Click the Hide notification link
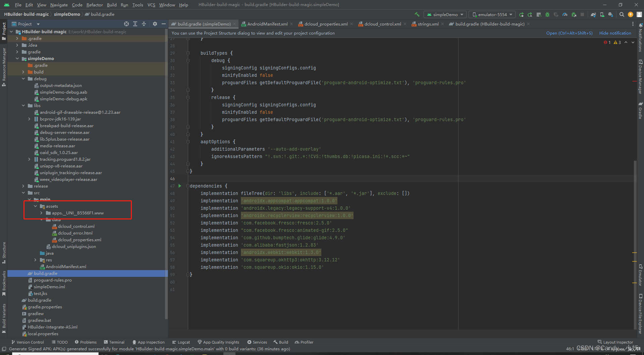The image size is (644, 355). pos(615,33)
